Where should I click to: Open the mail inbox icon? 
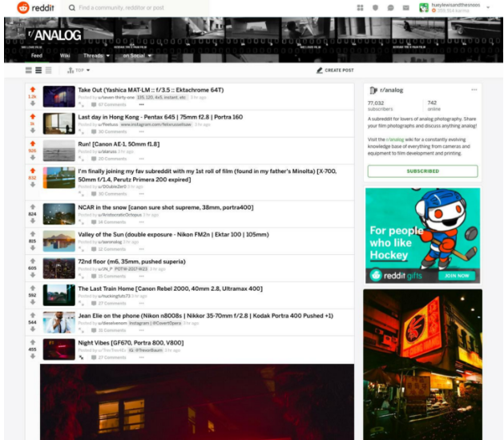click(406, 8)
